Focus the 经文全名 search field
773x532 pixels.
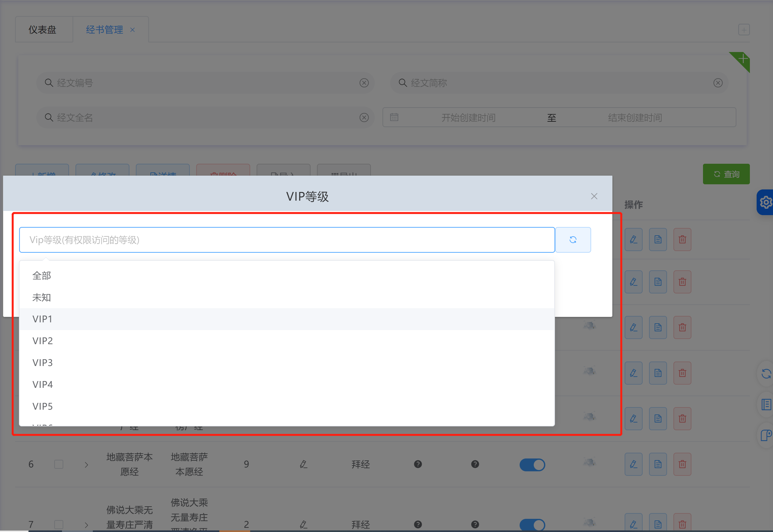click(x=205, y=117)
